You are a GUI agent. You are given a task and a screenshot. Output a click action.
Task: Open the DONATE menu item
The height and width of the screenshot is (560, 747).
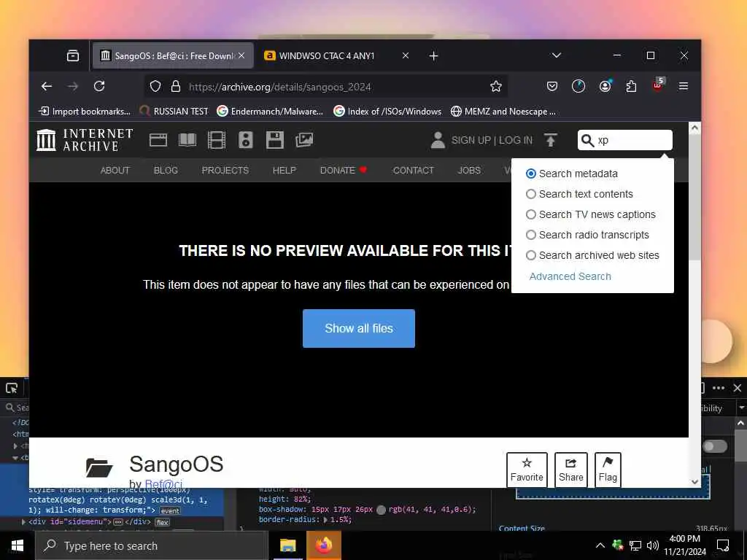coord(344,170)
